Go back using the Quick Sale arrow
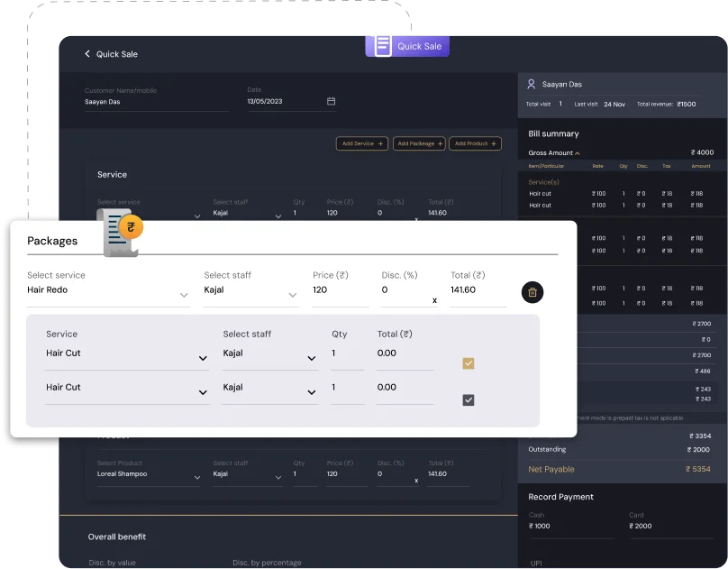 (x=87, y=54)
